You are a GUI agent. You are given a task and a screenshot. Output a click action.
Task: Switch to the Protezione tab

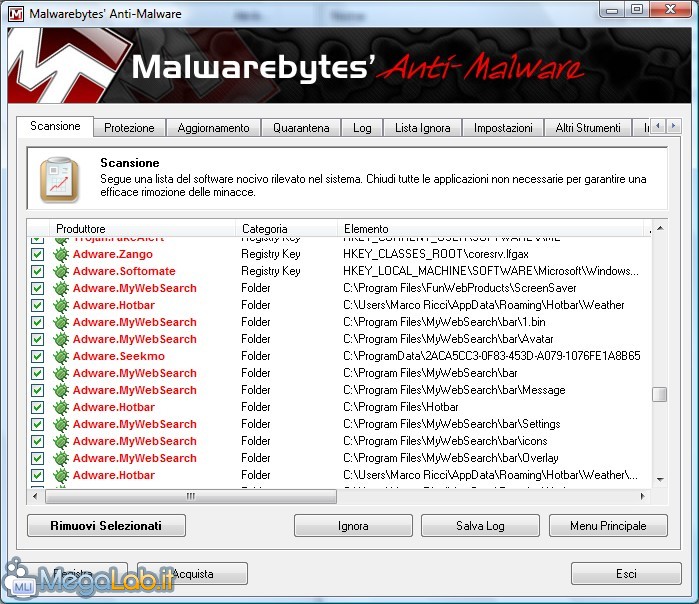coord(129,128)
